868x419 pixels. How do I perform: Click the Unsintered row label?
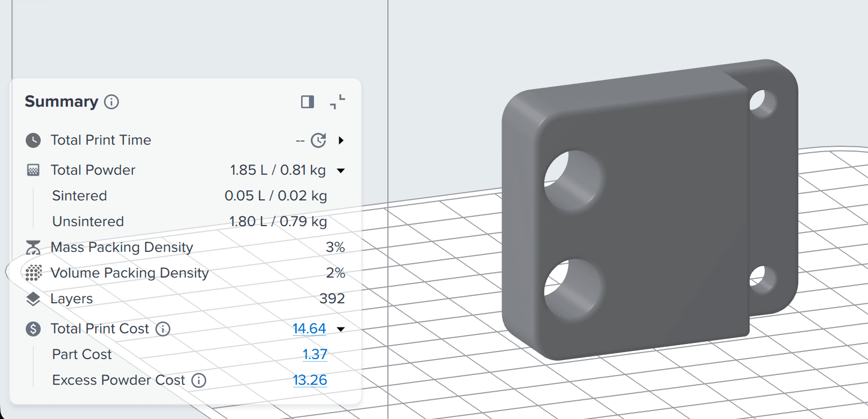[x=88, y=221]
